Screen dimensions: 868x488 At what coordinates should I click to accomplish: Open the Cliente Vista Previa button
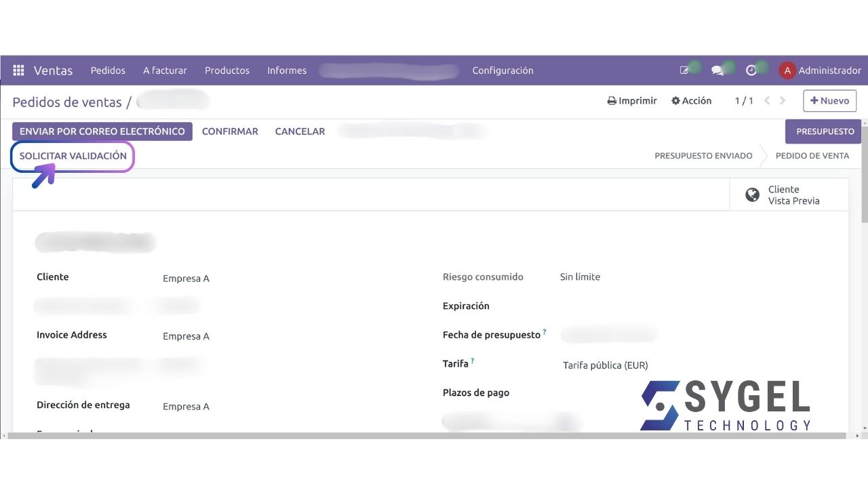click(789, 195)
